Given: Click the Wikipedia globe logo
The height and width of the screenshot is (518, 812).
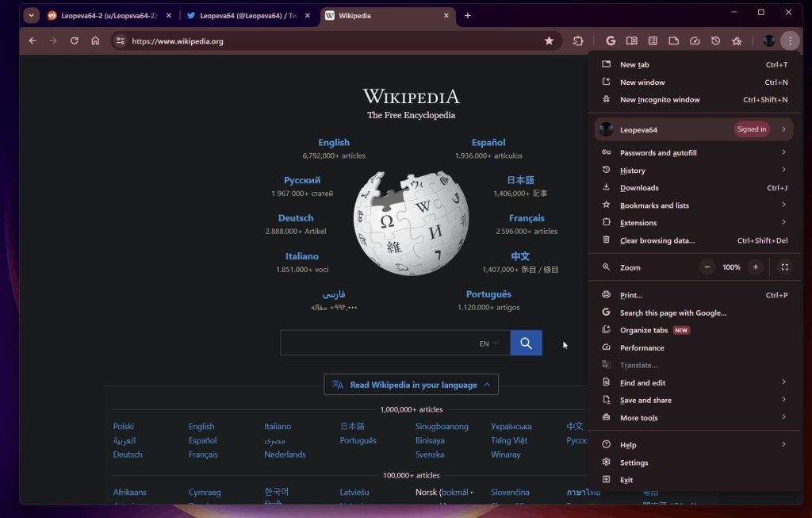Looking at the screenshot, I should [412, 223].
